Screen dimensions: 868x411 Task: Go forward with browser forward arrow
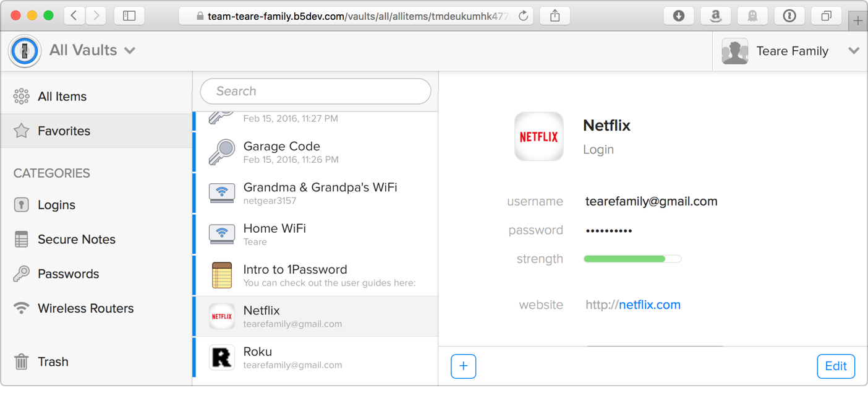[96, 16]
